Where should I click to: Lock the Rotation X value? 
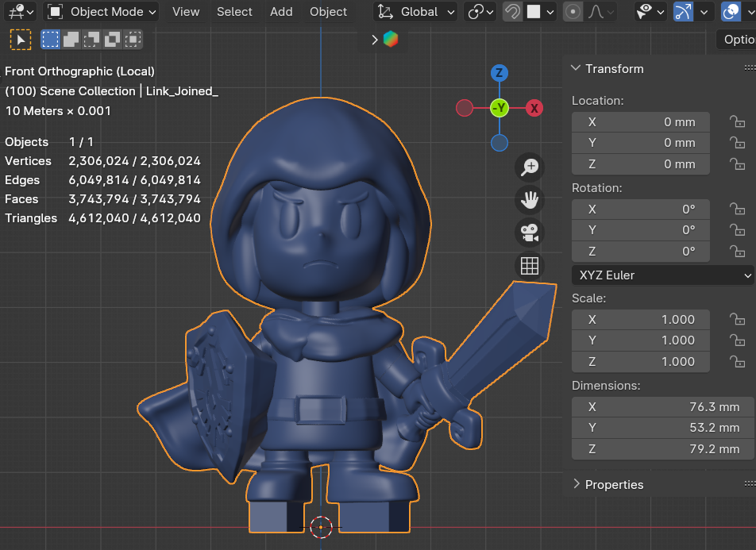(737, 209)
